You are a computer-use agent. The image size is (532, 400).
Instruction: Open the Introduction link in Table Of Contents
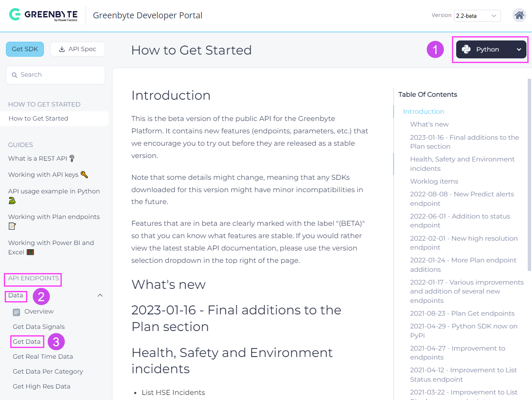(423, 111)
